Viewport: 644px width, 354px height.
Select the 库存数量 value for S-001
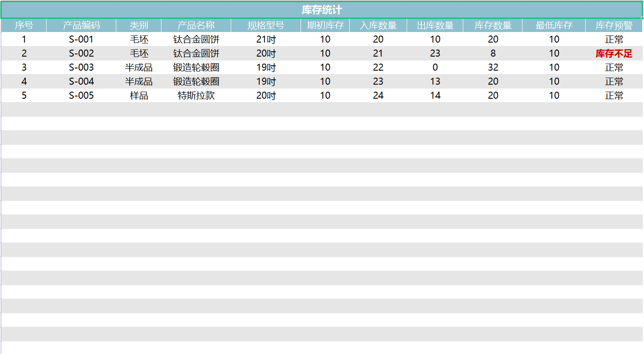[493, 39]
